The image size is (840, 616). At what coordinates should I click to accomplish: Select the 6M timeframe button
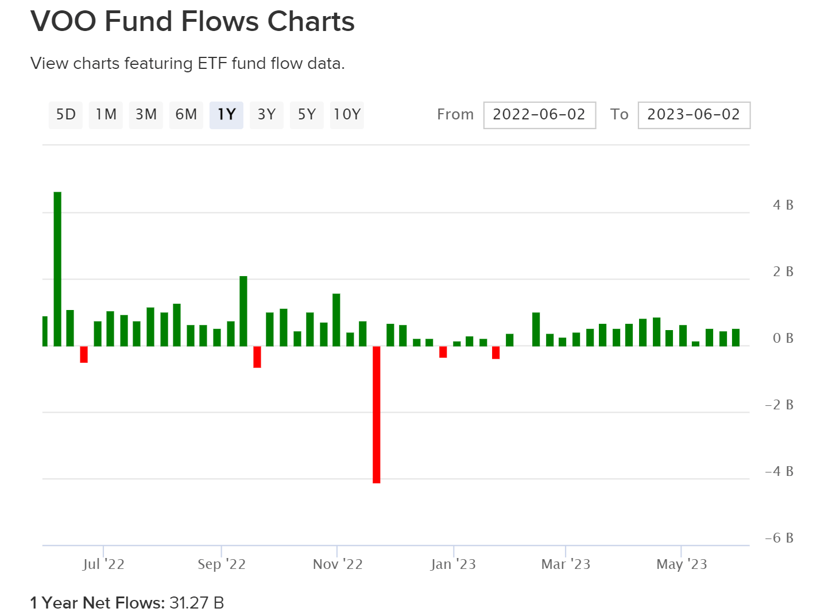[185, 115]
